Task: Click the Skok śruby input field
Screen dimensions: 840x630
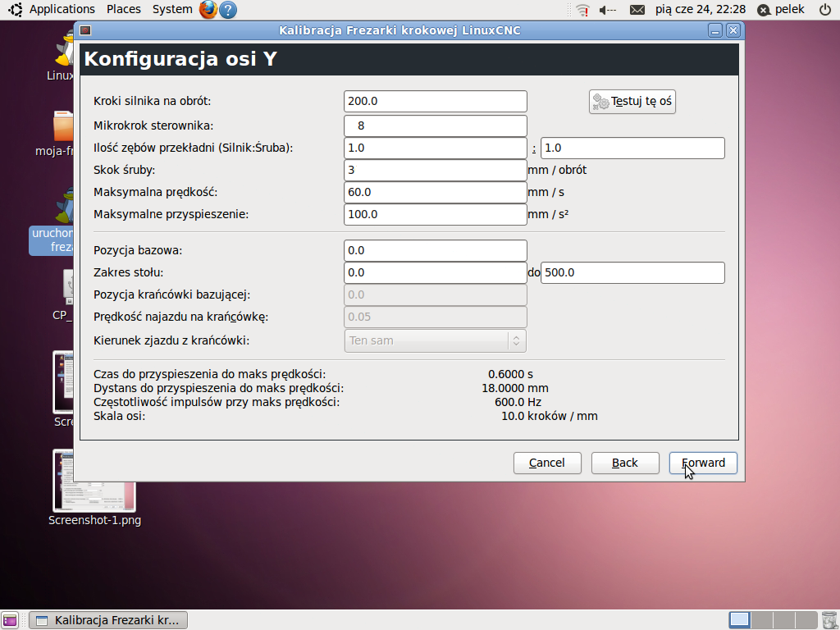Action: 435,171
